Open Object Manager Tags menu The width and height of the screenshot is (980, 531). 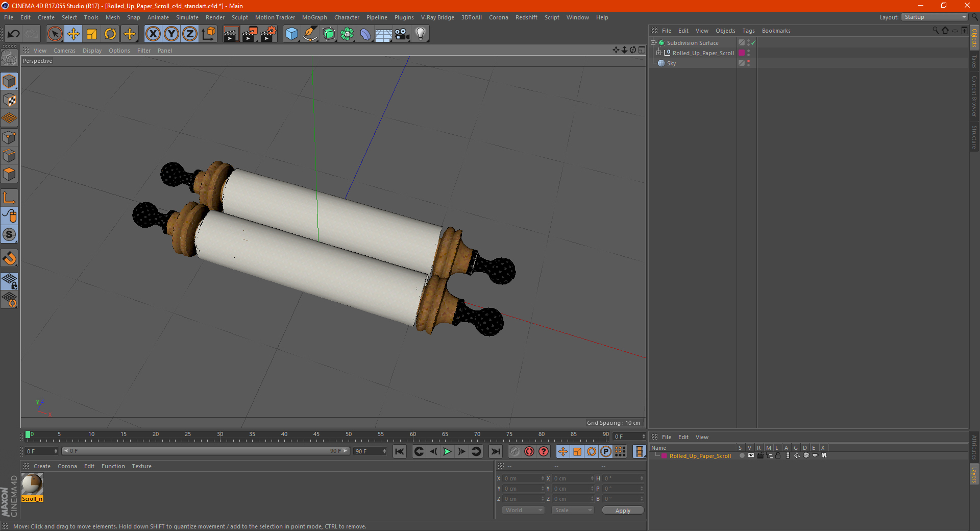(748, 31)
